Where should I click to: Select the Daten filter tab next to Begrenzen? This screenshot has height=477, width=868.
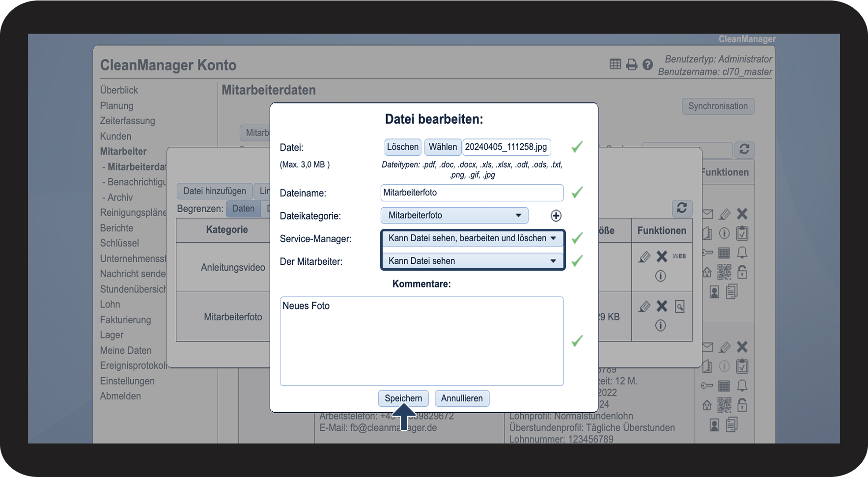(x=243, y=209)
